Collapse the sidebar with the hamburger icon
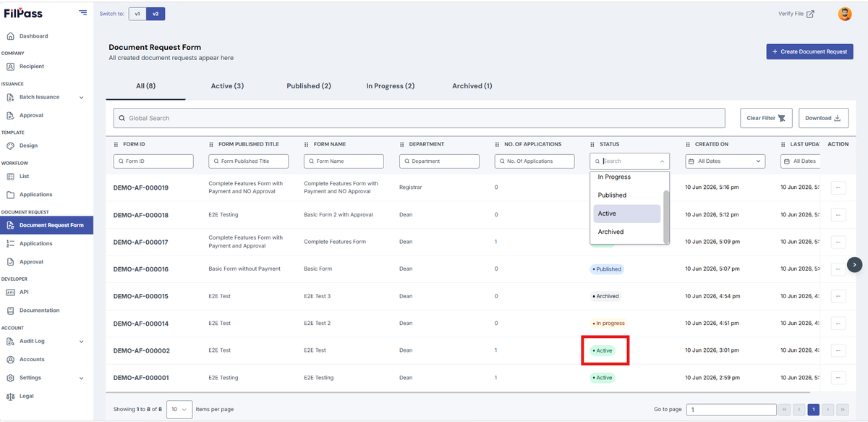 tap(83, 13)
